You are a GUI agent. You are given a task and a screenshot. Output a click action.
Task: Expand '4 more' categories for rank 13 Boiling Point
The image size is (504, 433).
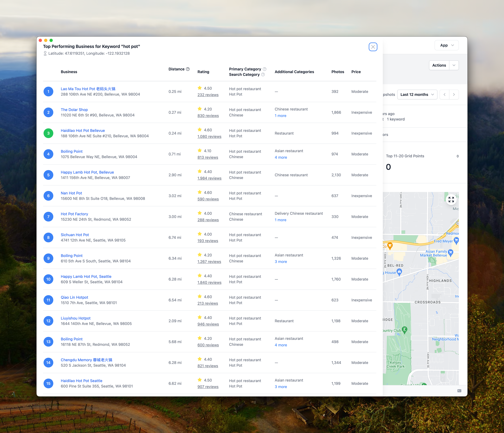(x=281, y=345)
